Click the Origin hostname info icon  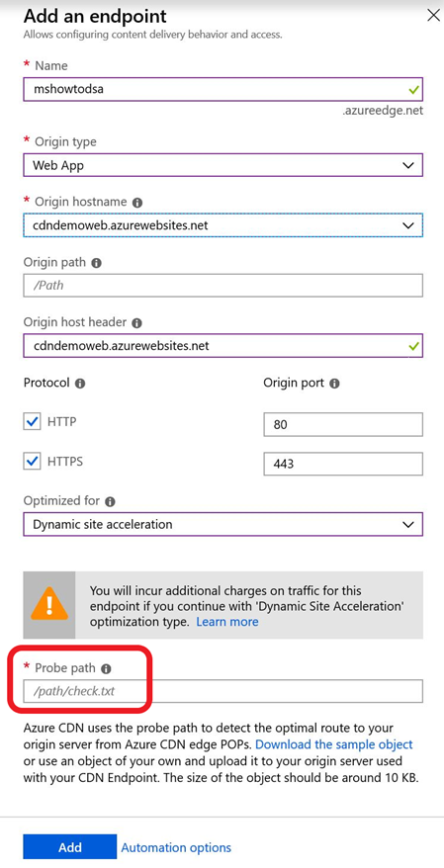(x=137, y=203)
